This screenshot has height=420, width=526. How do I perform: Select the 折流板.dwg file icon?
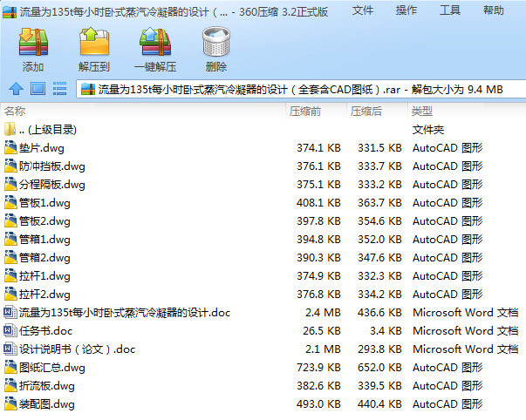coord(10,385)
